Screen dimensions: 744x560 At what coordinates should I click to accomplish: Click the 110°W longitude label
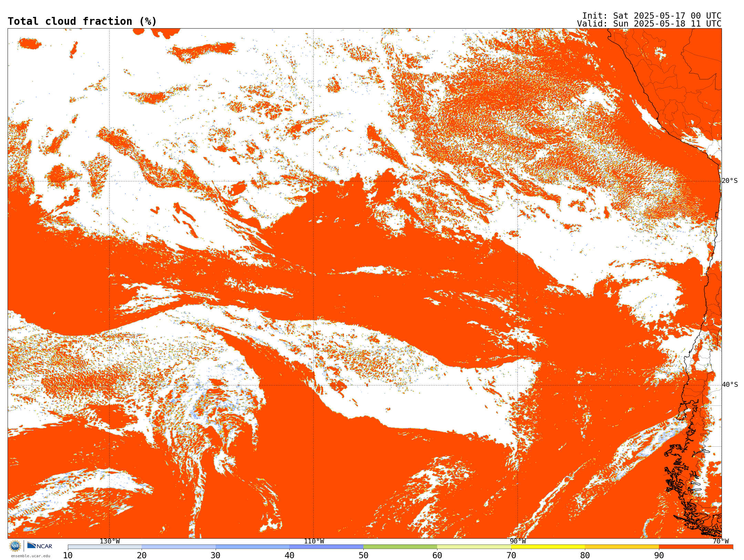(x=314, y=541)
